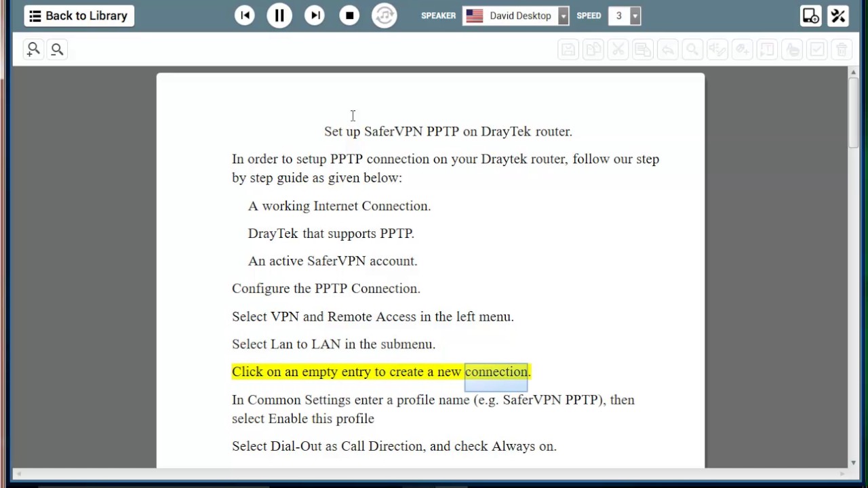
Task: Click the line 'A working Internet Connection.'
Action: (x=339, y=206)
